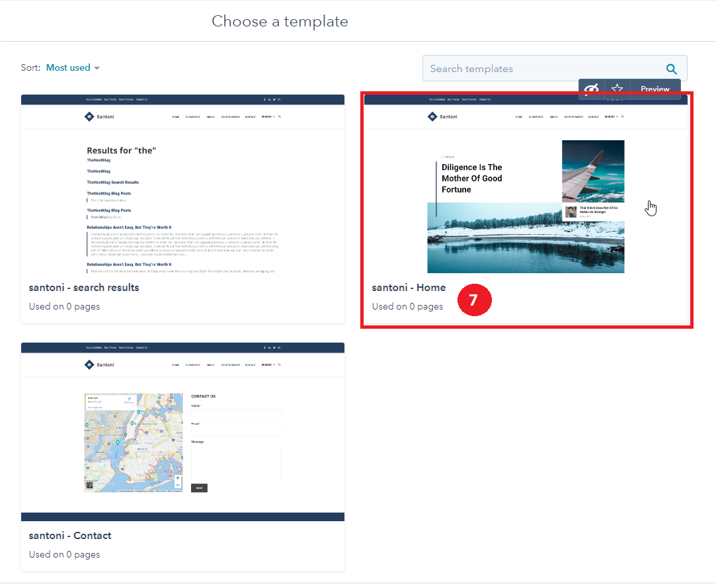Click 'Used on 0 pages' under santoni - Contact
716x588 pixels.
click(64, 554)
